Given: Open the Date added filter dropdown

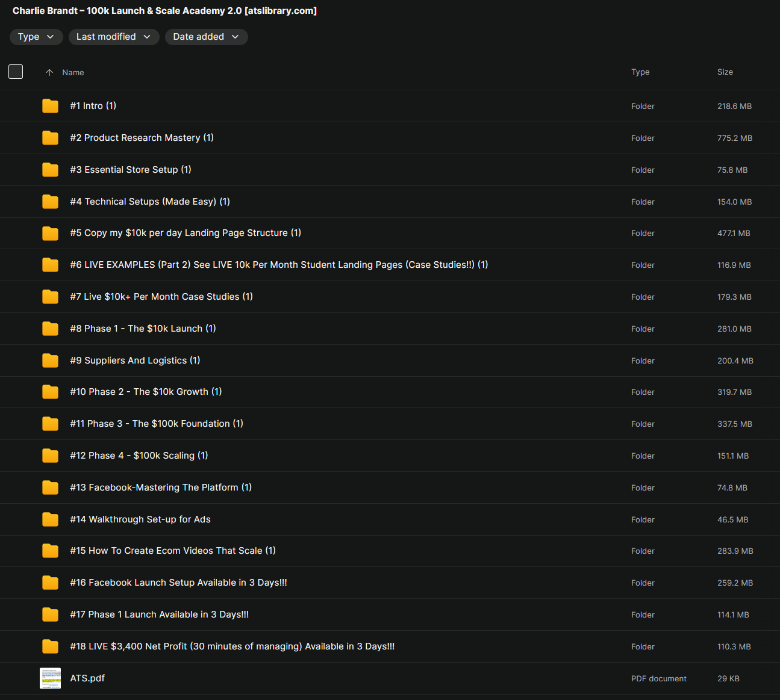Looking at the screenshot, I should click(207, 37).
